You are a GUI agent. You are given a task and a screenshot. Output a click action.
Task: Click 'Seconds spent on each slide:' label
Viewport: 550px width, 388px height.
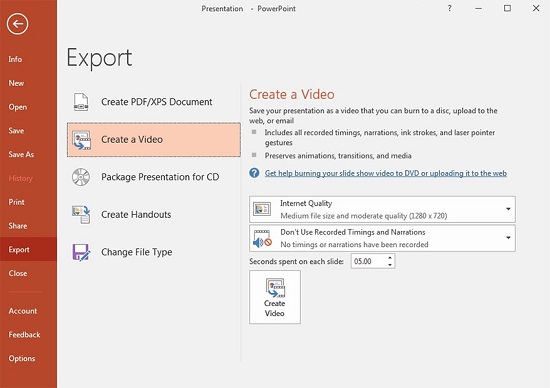point(296,261)
